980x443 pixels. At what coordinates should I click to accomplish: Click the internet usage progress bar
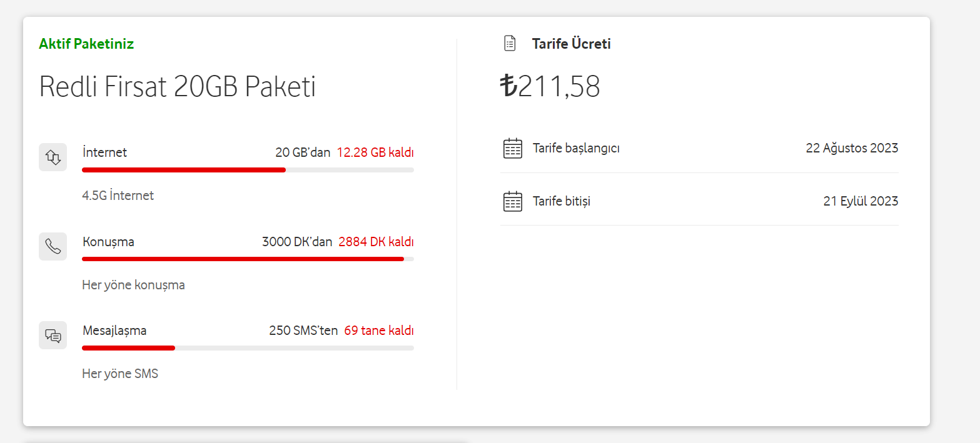tap(248, 170)
